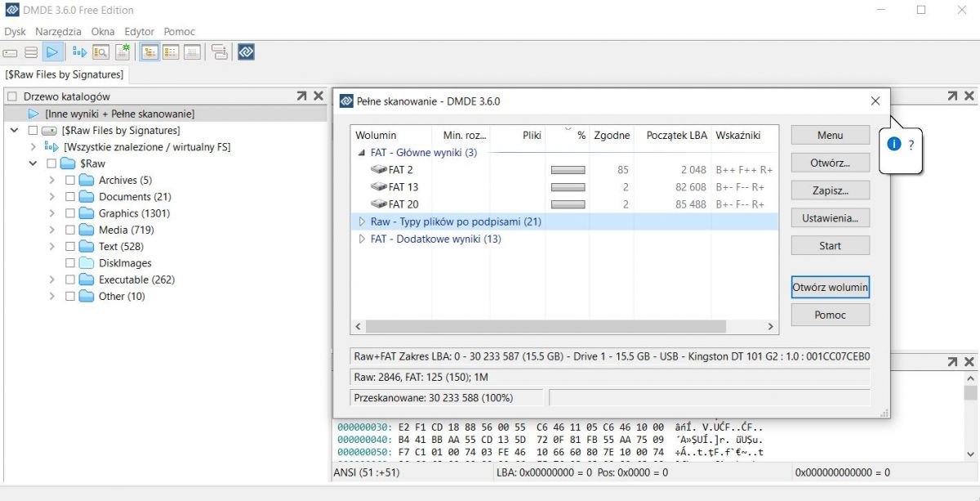Expand FAT - Dodatkowe wyniki (13) group
This screenshot has height=501, width=980.
pos(362,239)
